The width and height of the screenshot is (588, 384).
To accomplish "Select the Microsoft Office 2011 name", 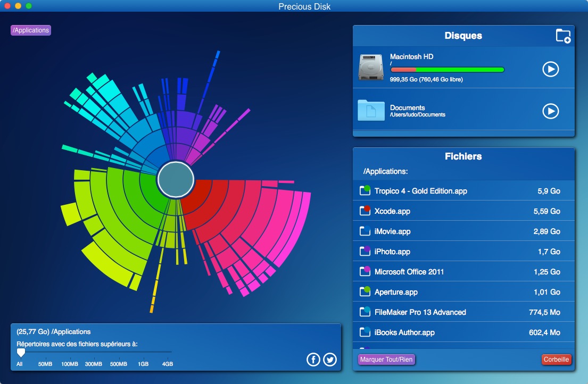I will pos(409,272).
